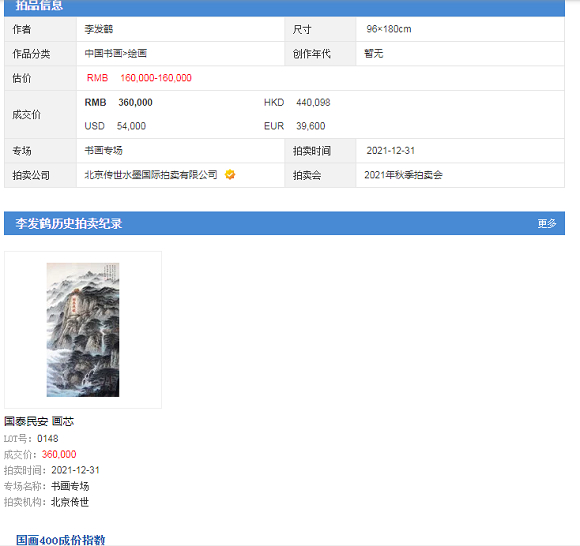The width and height of the screenshot is (580, 546).
Task: Open the 更多 link for auction records
Action: point(547,223)
